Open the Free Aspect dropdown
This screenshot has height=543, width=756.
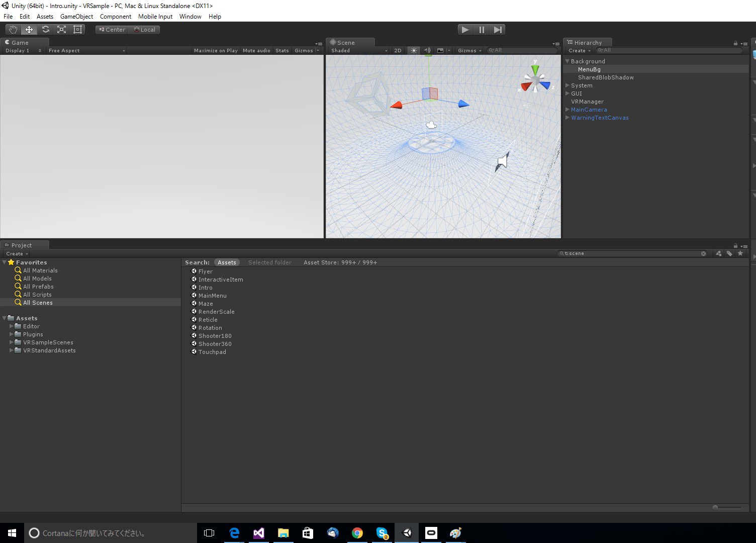86,51
